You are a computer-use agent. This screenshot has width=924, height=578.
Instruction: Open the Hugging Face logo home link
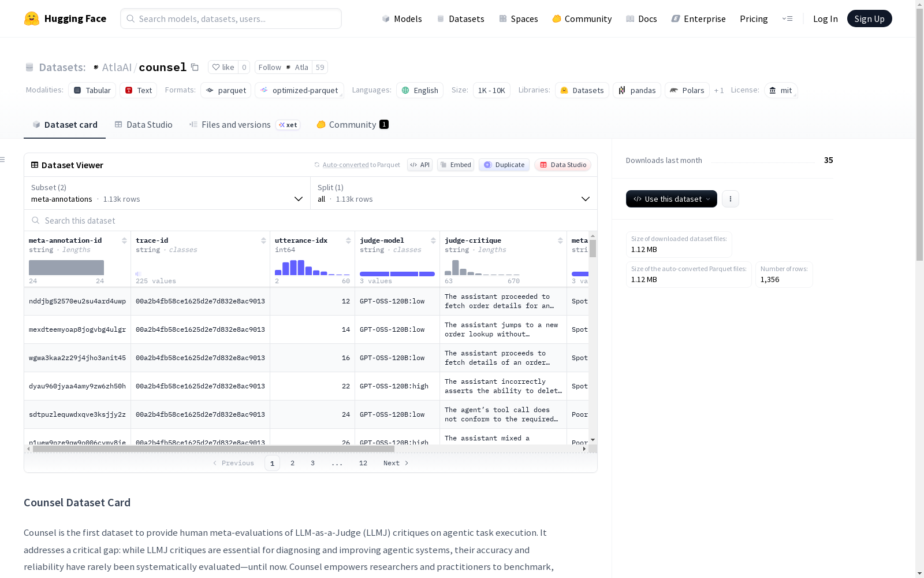pyautogui.click(x=65, y=18)
